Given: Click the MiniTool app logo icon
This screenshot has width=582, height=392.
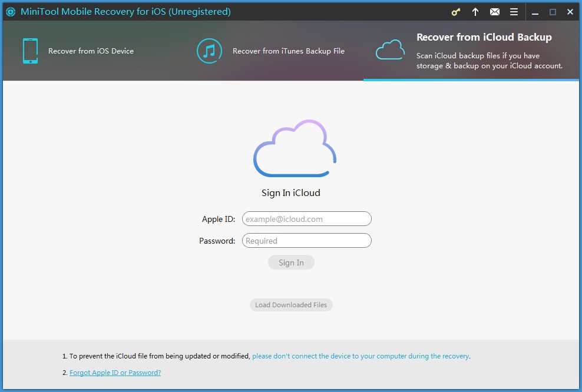Looking at the screenshot, I should tap(11, 12).
